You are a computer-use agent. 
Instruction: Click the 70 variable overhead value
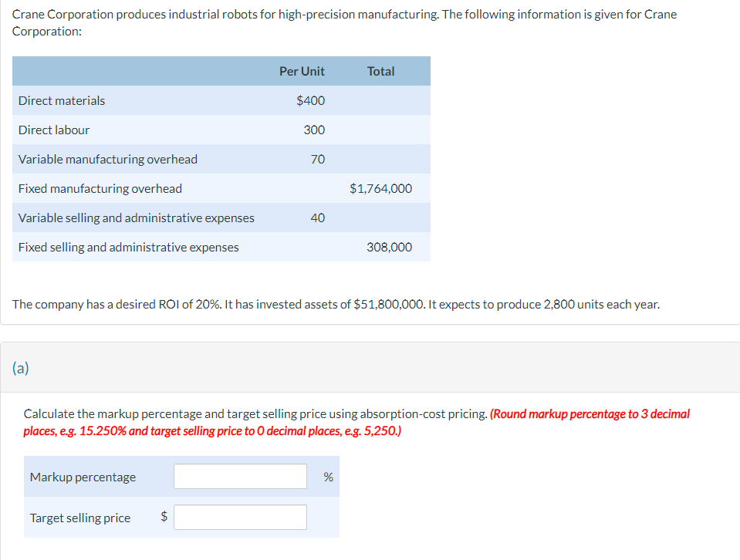pos(318,159)
